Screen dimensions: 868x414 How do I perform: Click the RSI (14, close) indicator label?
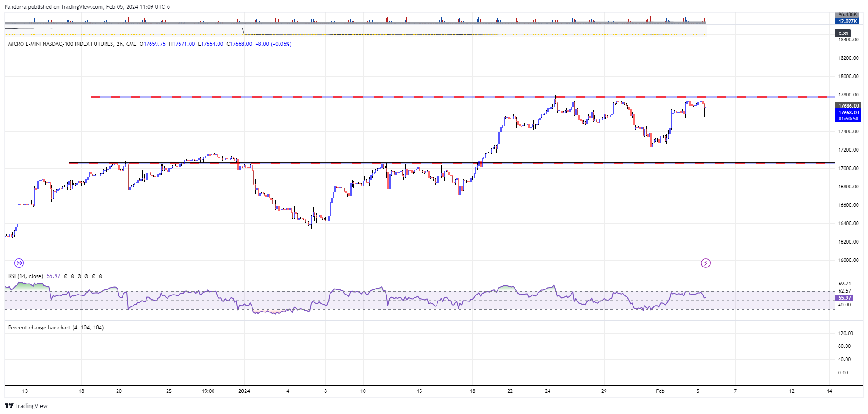coord(26,276)
